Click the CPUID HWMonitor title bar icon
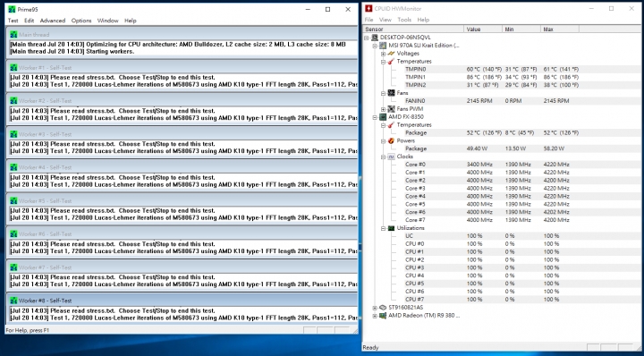The image size is (644, 356). (369, 9)
